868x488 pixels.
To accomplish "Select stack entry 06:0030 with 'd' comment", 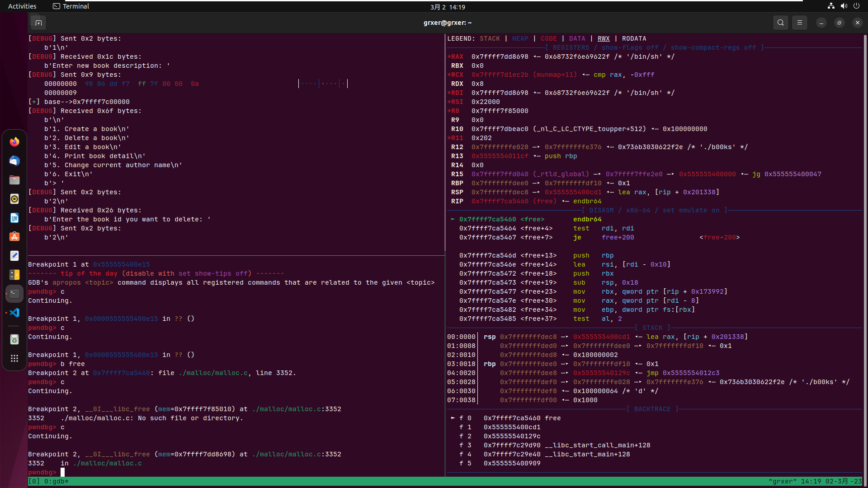I will (552, 391).
